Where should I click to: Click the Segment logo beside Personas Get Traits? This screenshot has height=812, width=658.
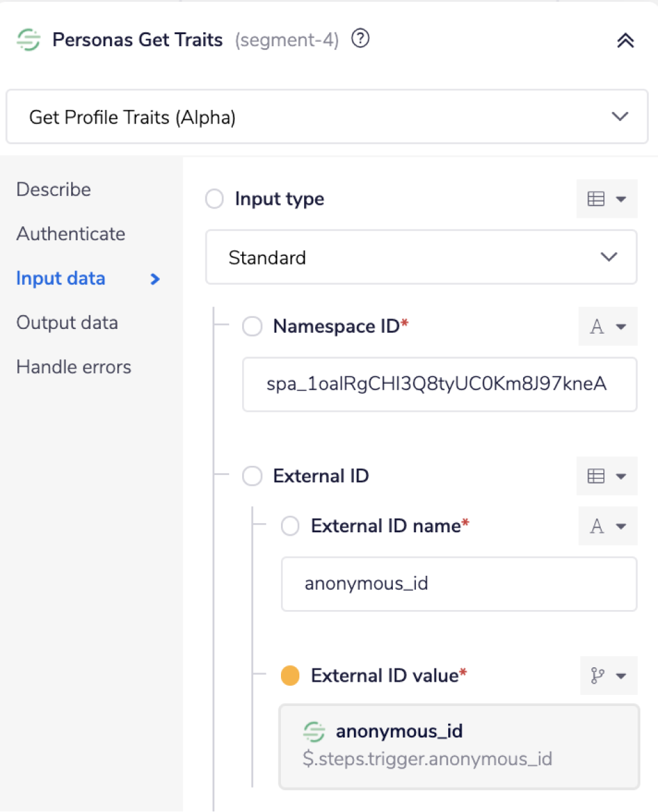click(x=28, y=39)
